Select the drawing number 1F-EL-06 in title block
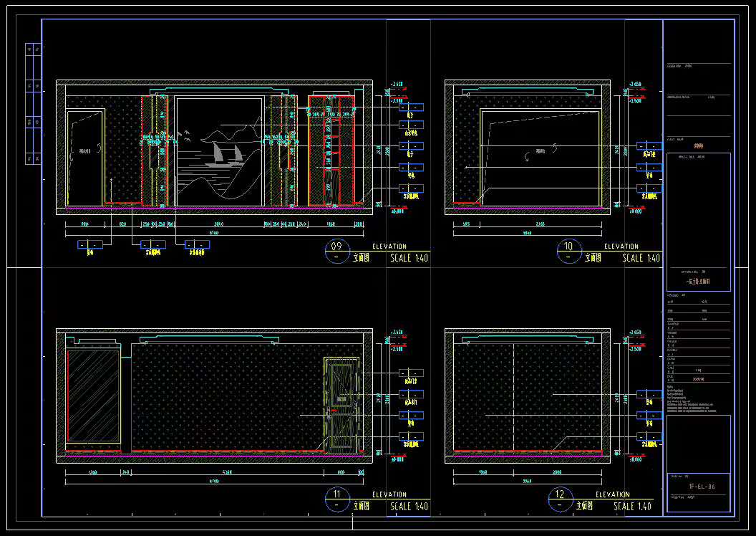756x536 pixels. (x=701, y=487)
